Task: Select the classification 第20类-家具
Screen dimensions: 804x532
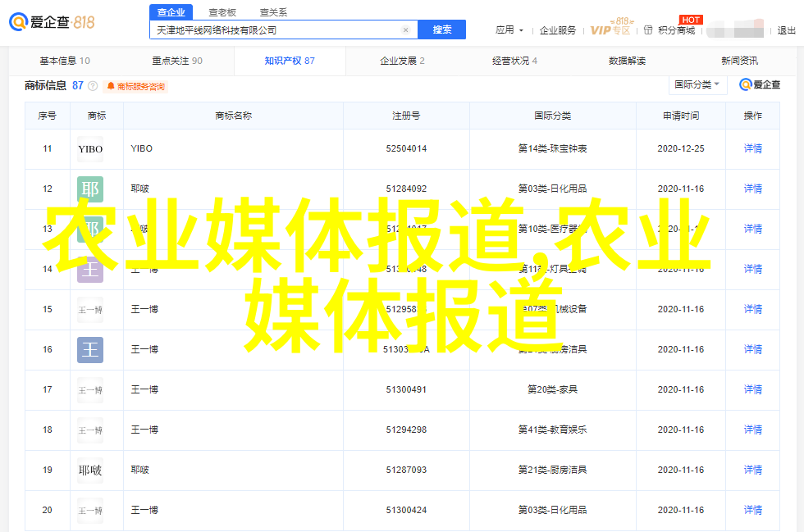Action: [552, 389]
